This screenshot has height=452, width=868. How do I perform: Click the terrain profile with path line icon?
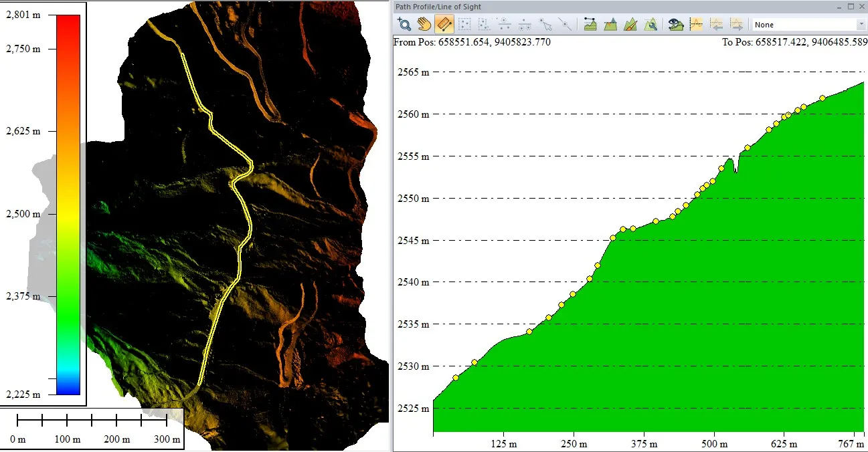point(590,25)
